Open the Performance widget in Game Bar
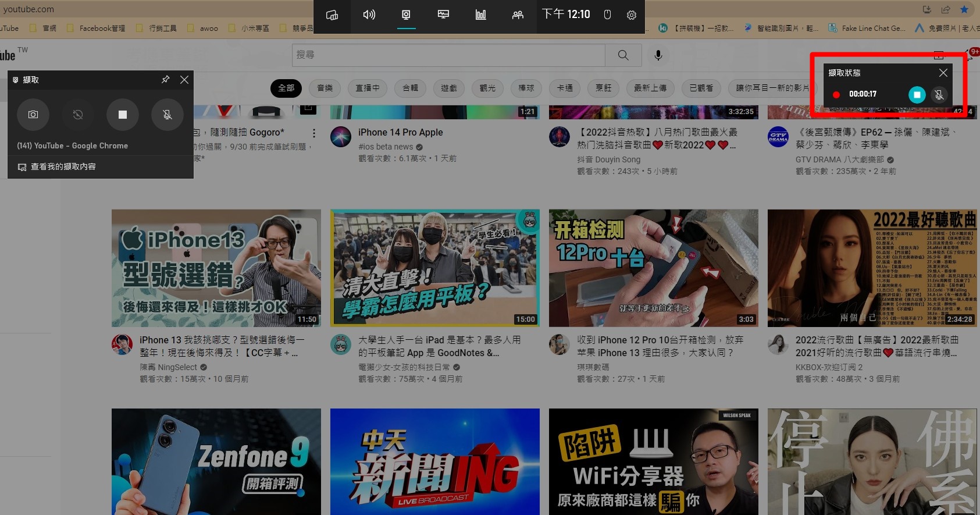Viewport: 980px width, 515px height. click(x=443, y=15)
